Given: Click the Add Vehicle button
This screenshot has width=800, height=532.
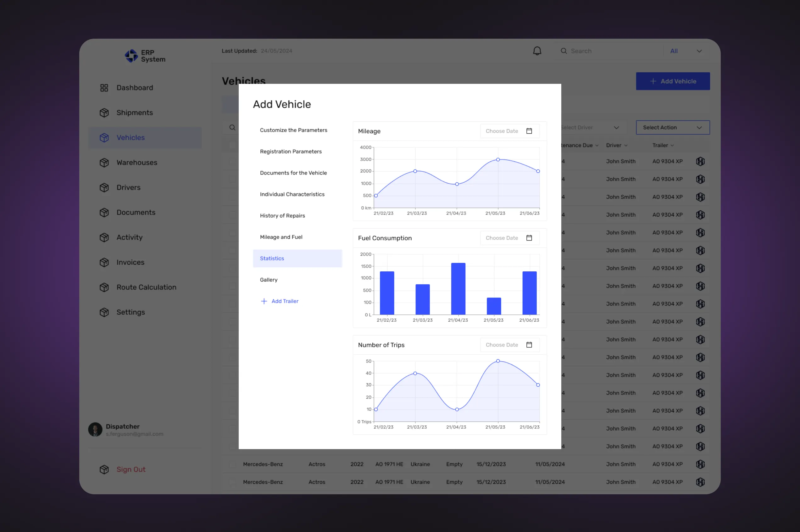Looking at the screenshot, I should coord(672,81).
